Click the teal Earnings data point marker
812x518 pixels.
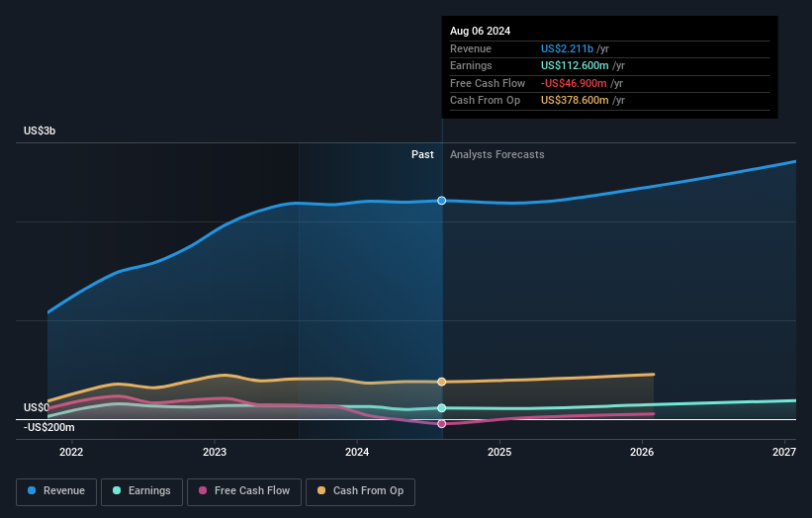[x=442, y=407]
